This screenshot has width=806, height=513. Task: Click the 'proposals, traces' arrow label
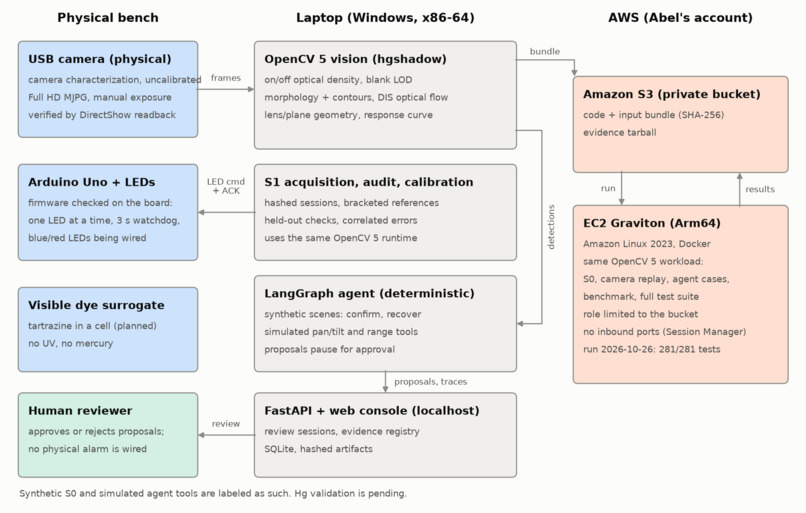click(430, 381)
